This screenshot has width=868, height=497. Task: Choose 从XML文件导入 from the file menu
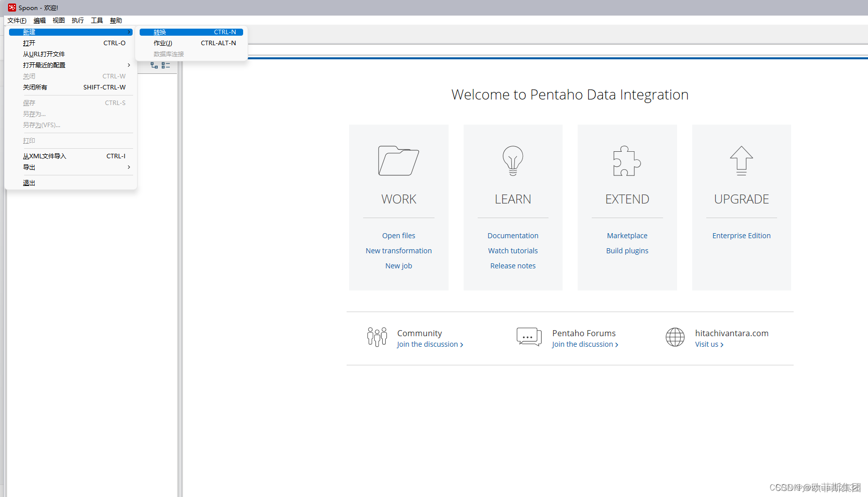(x=71, y=156)
